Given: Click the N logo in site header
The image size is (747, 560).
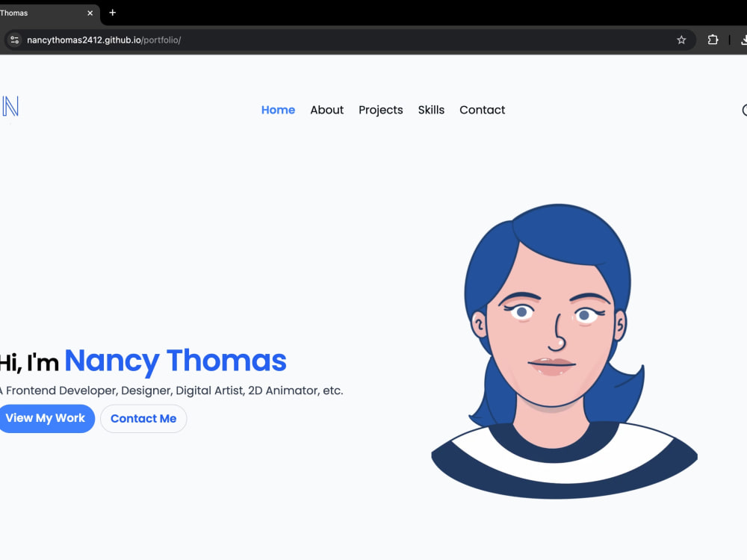Looking at the screenshot, I should (10, 106).
